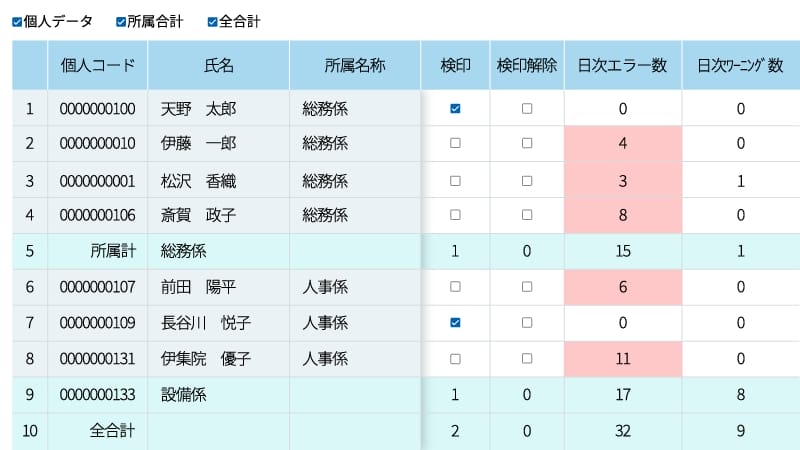The image size is (800, 450).
Task: Click the 所属名称 column header
Action: (354, 66)
